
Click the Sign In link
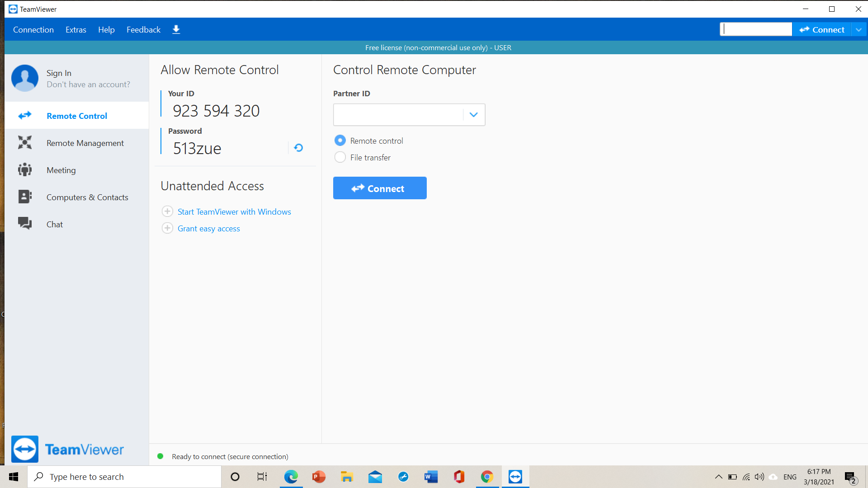[x=59, y=73]
